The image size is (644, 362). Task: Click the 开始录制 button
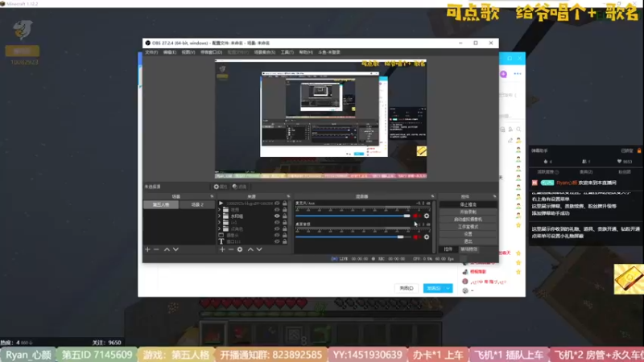coord(468,212)
